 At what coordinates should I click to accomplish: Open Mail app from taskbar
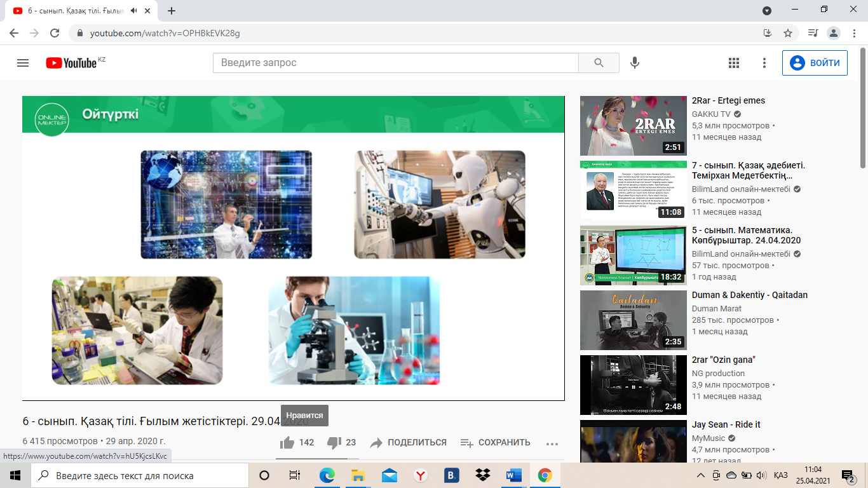389,475
